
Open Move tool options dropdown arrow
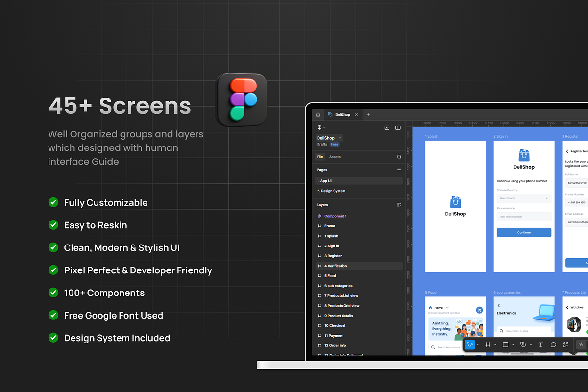(478, 345)
